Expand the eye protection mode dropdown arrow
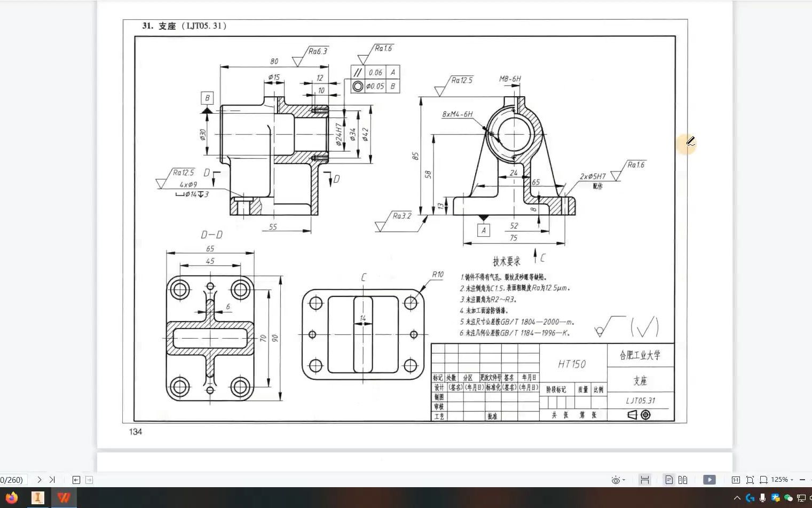The height and width of the screenshot is (508, 812). click(624, 480)
